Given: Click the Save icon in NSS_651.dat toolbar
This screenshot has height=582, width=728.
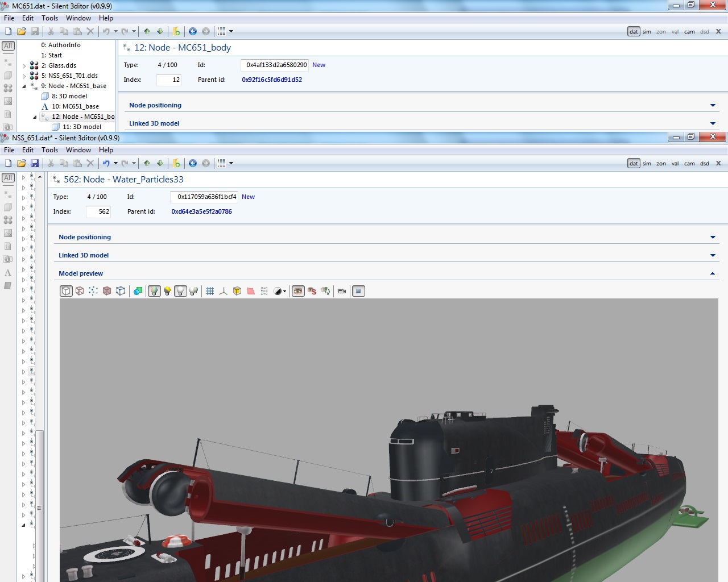Looking at the screenshot, I should pos(35,163).
